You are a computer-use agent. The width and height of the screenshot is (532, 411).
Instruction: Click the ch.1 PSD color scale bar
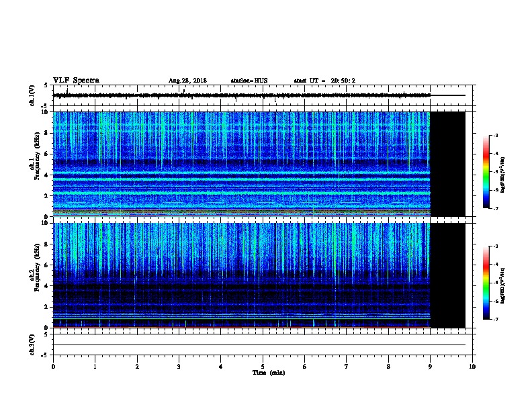(x=486, y=172)
